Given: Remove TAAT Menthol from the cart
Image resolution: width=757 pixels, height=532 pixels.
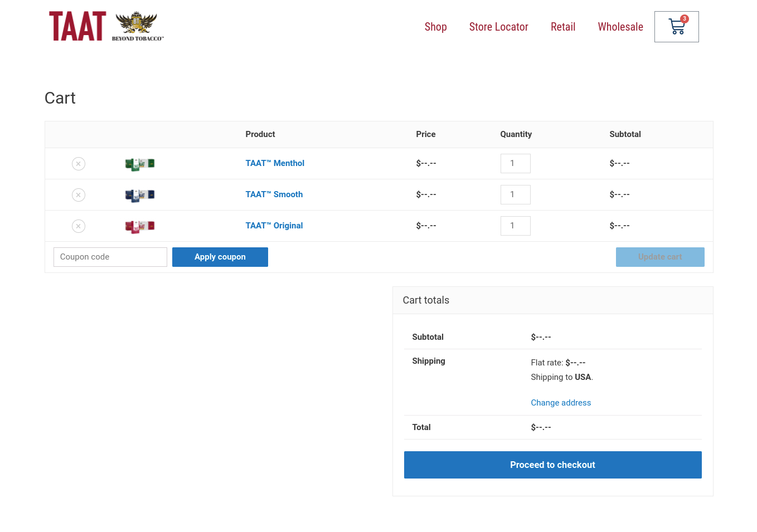Looking at the screenshot, I should click(x=79, y=164).
